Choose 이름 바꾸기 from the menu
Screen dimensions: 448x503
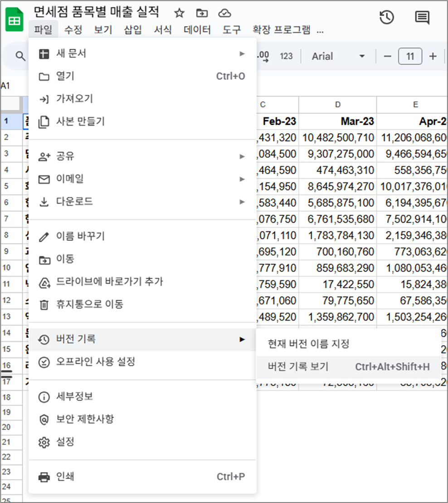coord(142,236)
